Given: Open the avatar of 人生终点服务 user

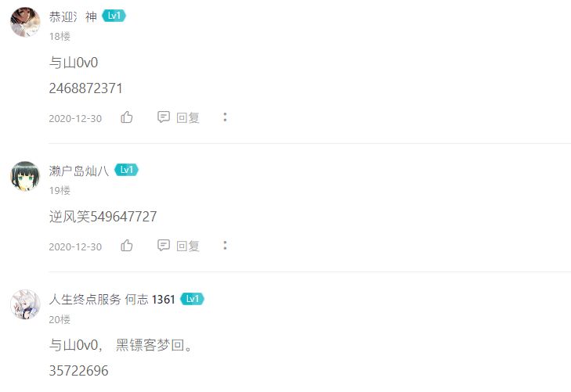Looking at the screenshot, I should (25, 304).
